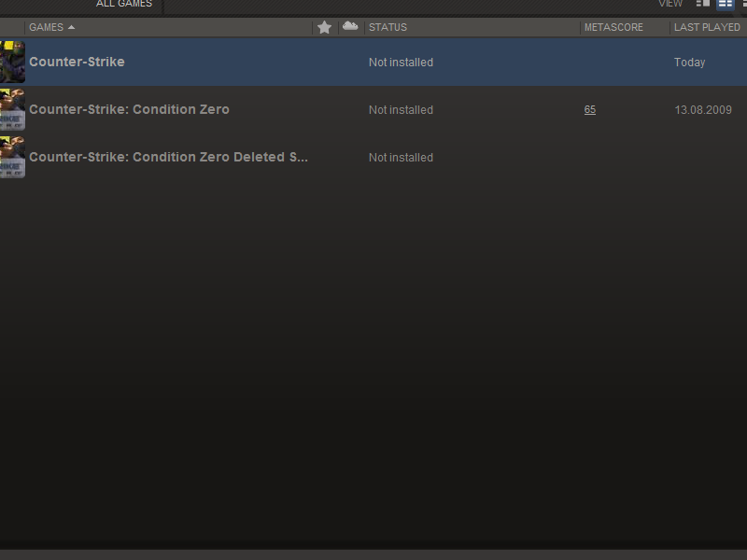This screenshot has height=560, width=747.
Task: Click Counter-Strike 'Not installed' status
Action: point(401,63)
